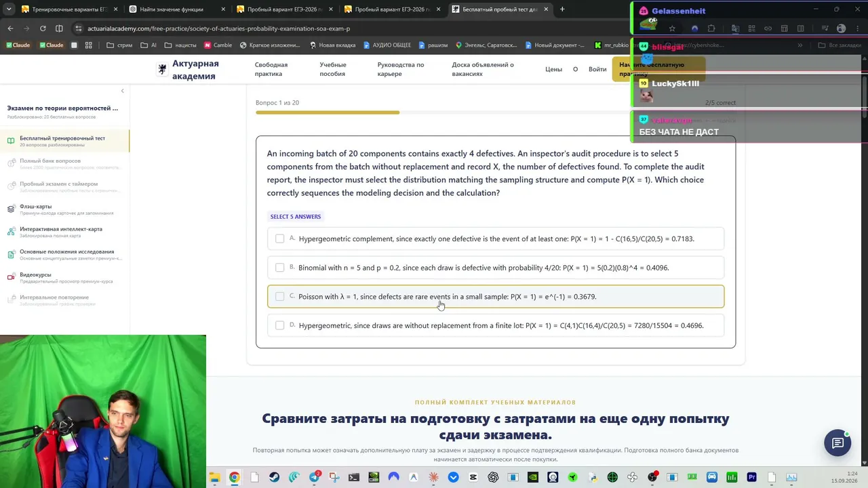Viewport: 868px width, 488px height.
Task: Open the 'Пробный экзамен с таймером' locked item
Action: coord(64,186)
